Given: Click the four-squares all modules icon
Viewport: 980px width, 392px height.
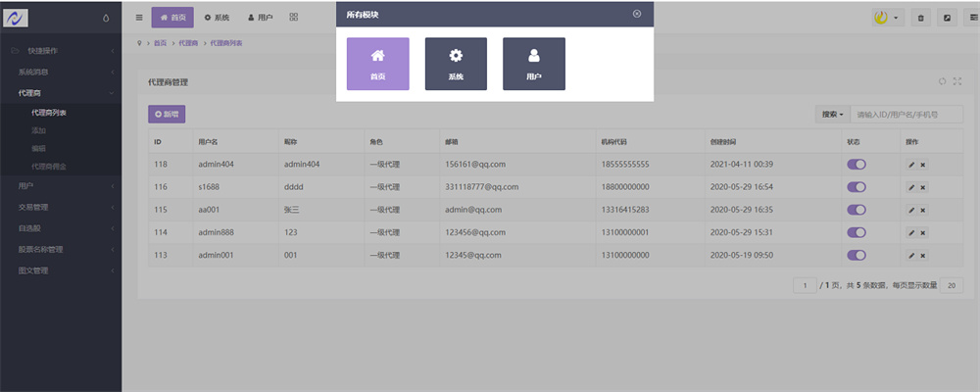Looking at the screenshot, I should (294, 18).
